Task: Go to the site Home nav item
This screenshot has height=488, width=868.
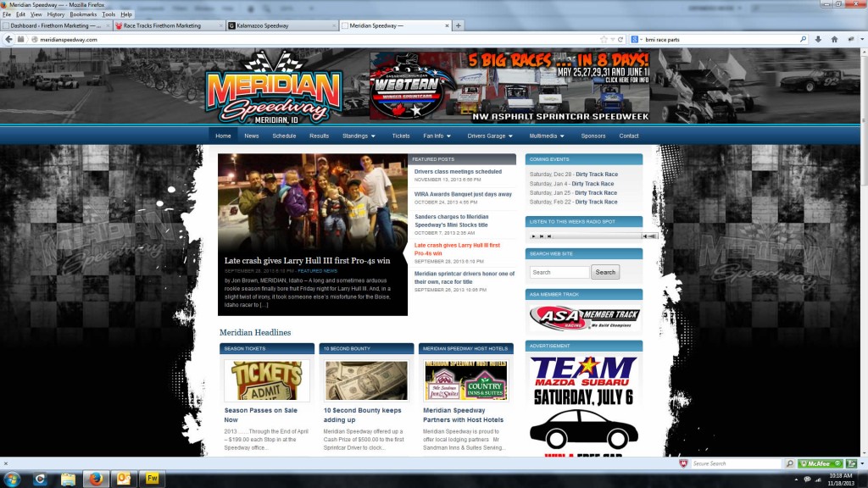Action: click(223, 136)
